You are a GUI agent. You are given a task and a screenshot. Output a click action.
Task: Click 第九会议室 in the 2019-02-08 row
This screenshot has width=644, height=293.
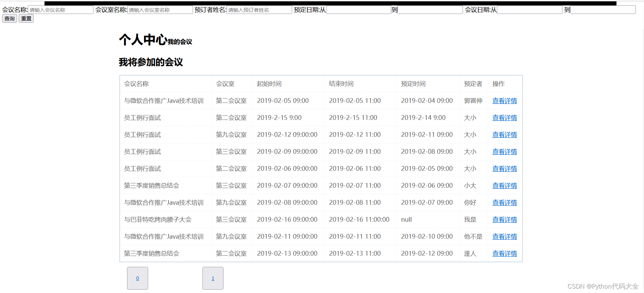click(231, 203)
